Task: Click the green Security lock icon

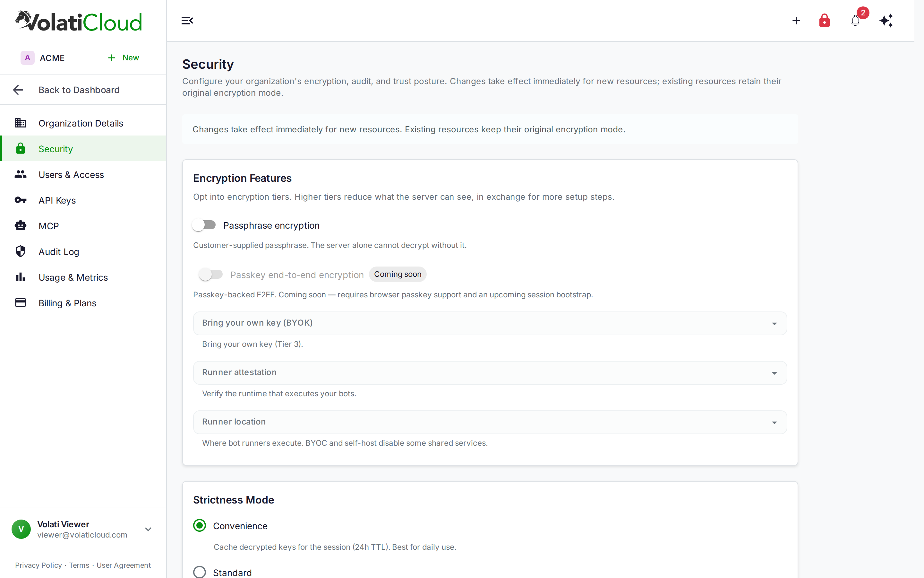Action: point(21,148)
